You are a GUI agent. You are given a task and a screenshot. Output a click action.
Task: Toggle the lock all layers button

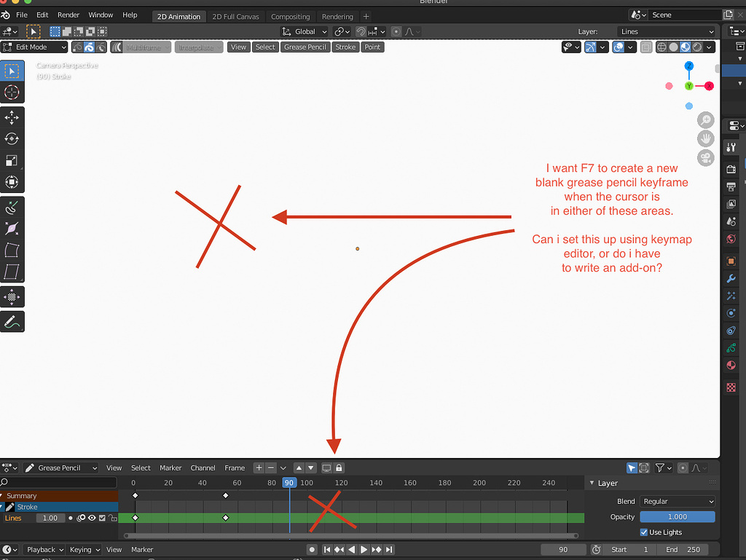(x=339, y=468)
